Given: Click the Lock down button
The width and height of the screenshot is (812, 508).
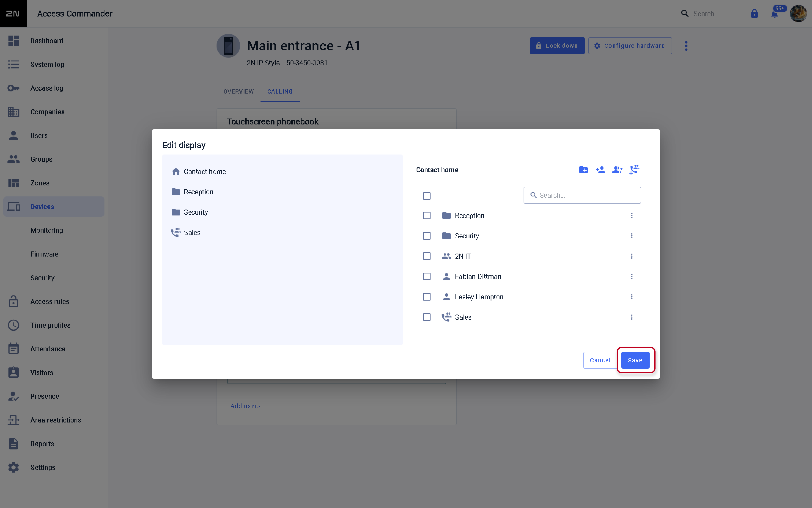Looking at the screenshot, I should click(557, 46).
